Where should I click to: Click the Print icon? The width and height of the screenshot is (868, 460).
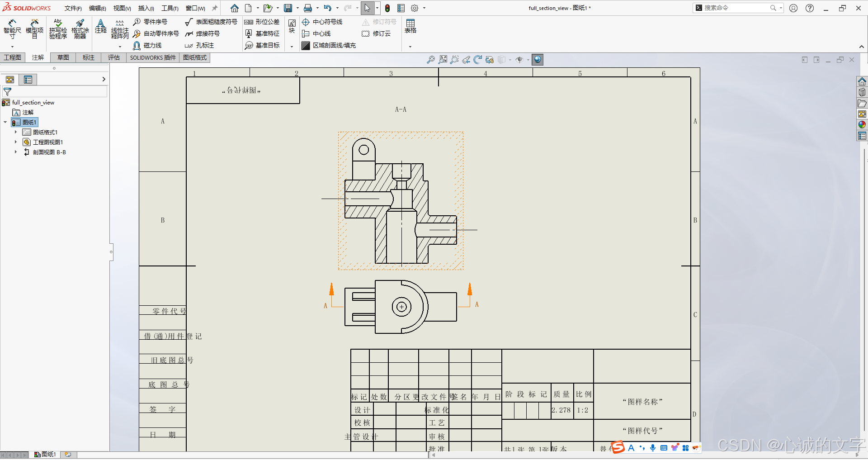coord(308,8)
